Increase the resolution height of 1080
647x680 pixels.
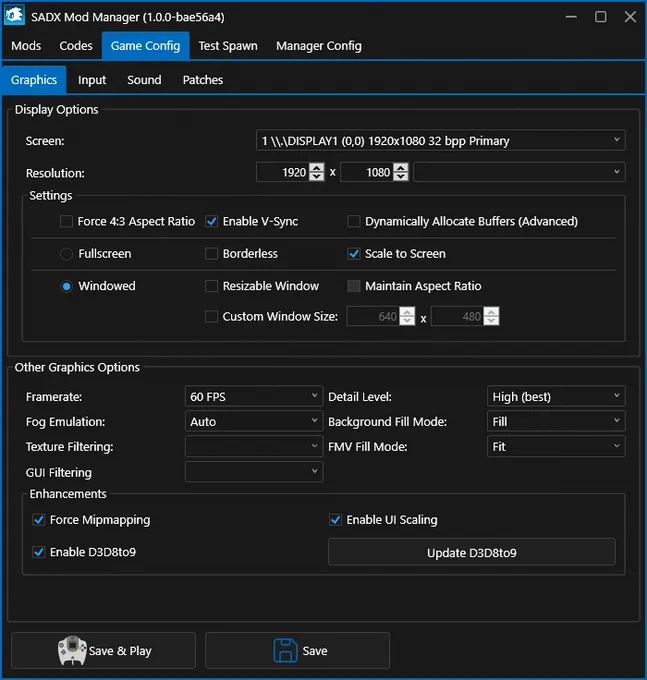coord(401,168)
